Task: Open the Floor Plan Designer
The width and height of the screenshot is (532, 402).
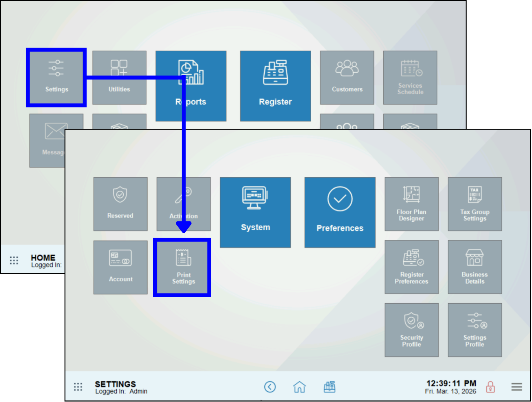Action: 411,204
